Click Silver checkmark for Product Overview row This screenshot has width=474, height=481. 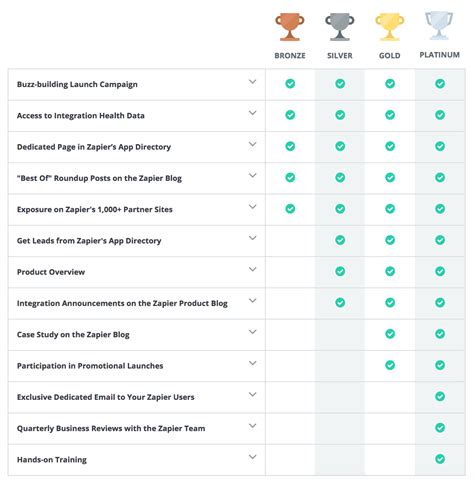click(x=340, y=271)
